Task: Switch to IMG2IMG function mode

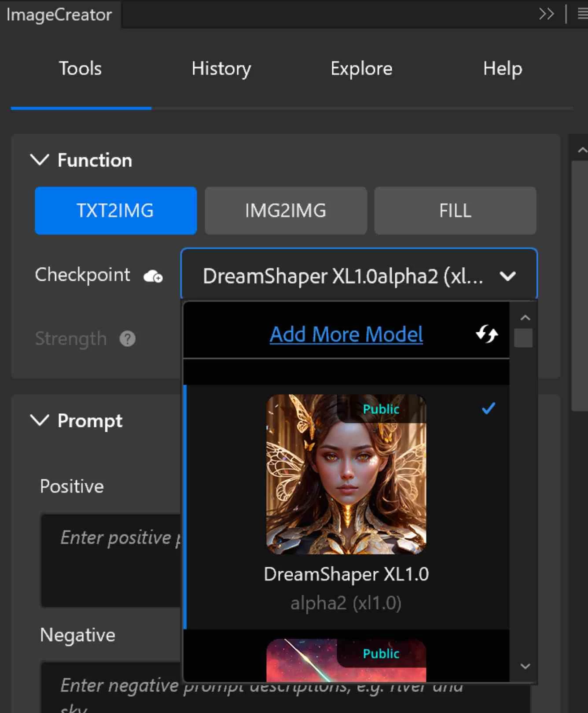Action: (x=286, y=211)
